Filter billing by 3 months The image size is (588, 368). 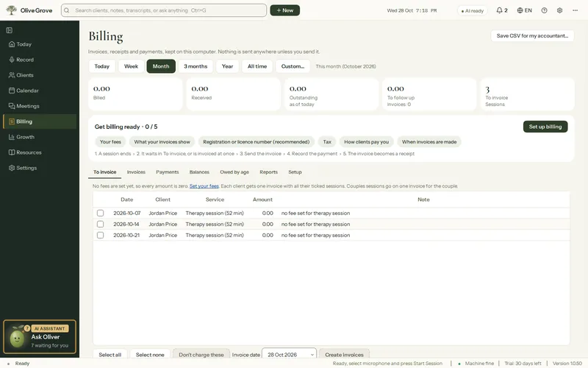196,66
